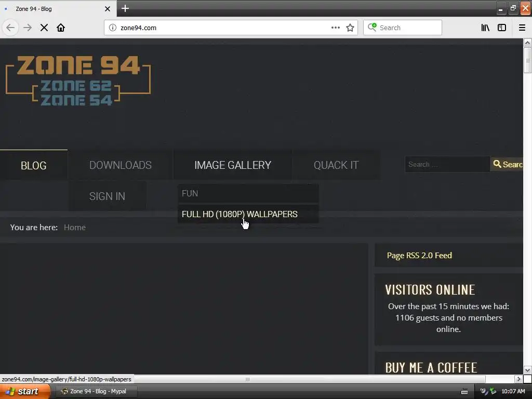Click the taskbar clock showing 10:07 AM
The image size is (532, 399).
click(x=513, y=391)
